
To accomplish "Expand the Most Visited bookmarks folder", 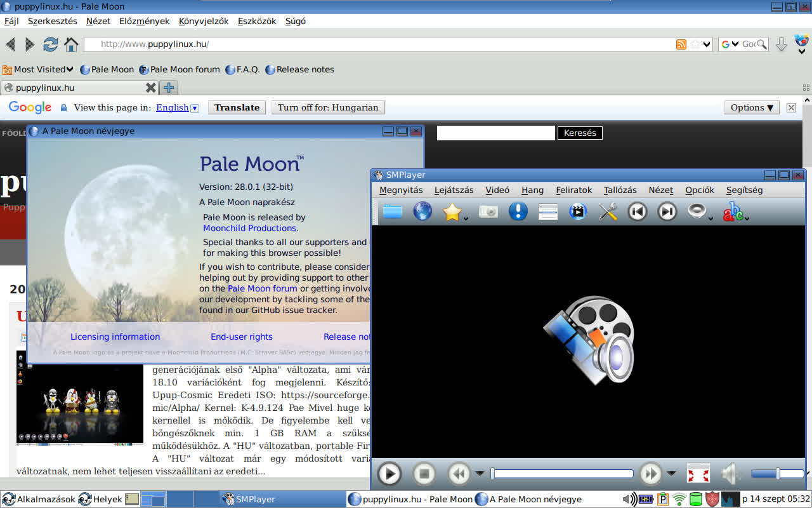I will tap(38, 69).
